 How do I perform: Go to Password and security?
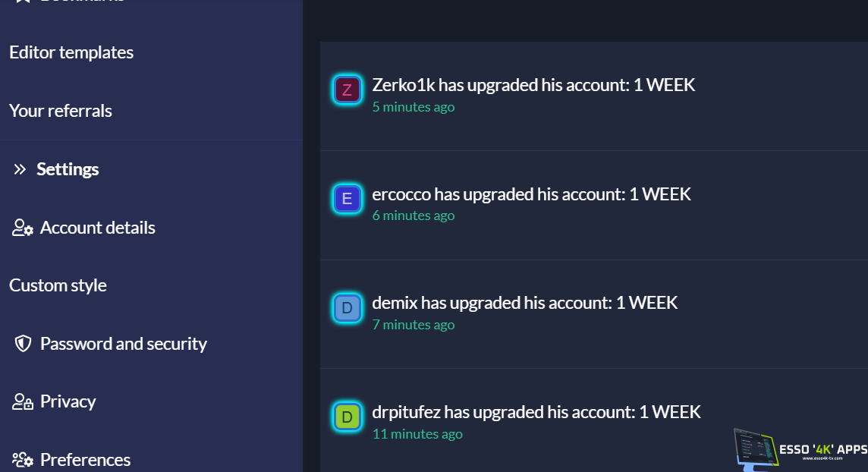(123, 344)
